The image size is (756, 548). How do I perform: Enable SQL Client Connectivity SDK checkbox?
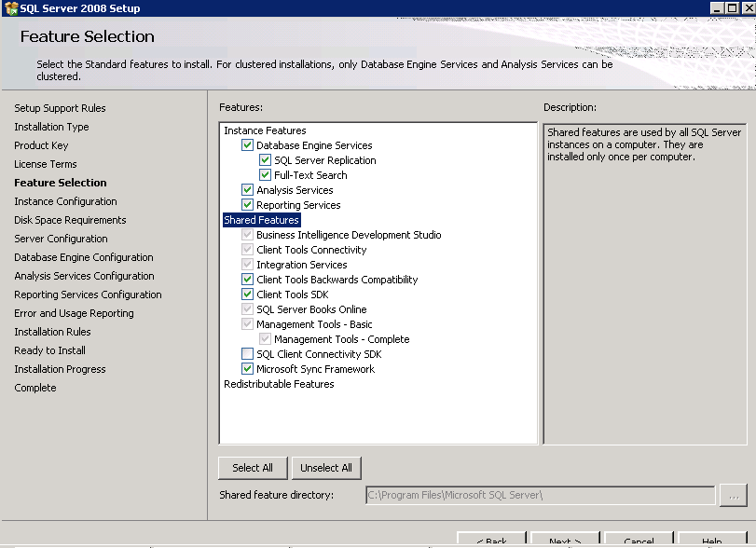click(247, 354)
